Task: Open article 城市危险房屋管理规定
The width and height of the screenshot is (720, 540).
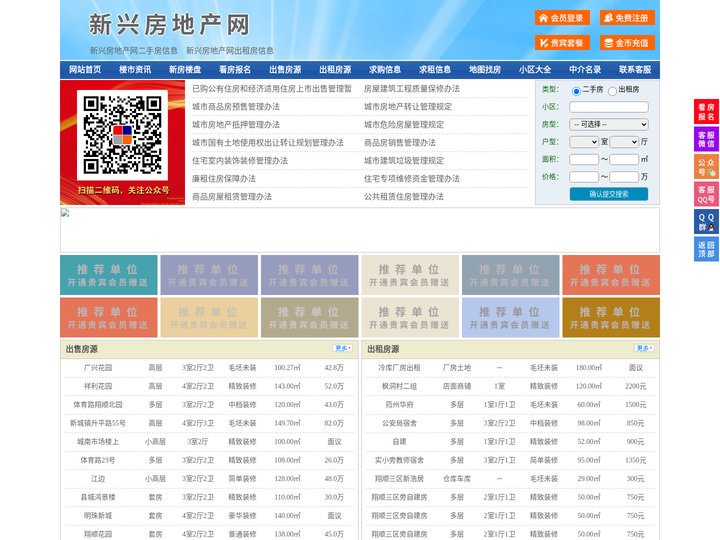Action: tap(404, 125)
